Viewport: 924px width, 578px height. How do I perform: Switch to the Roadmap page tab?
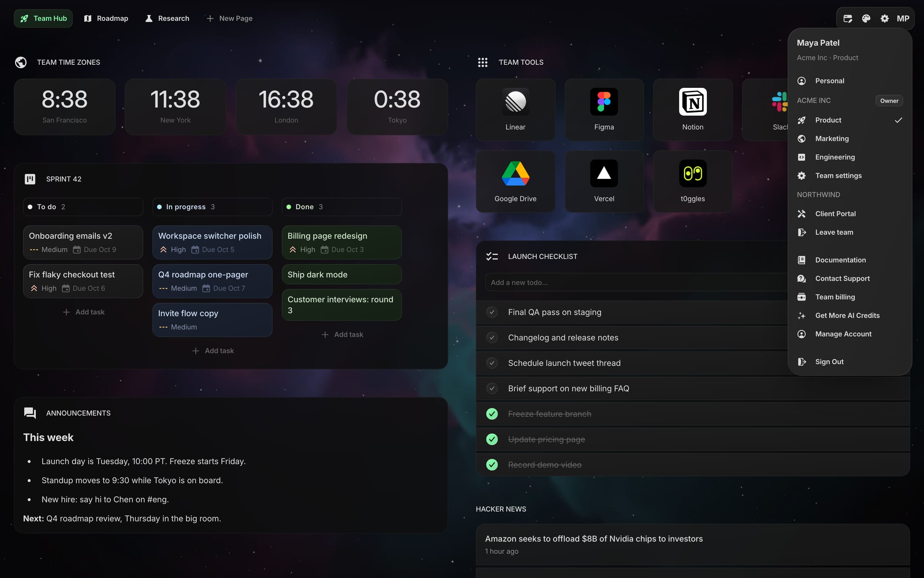tap(106, 18)
